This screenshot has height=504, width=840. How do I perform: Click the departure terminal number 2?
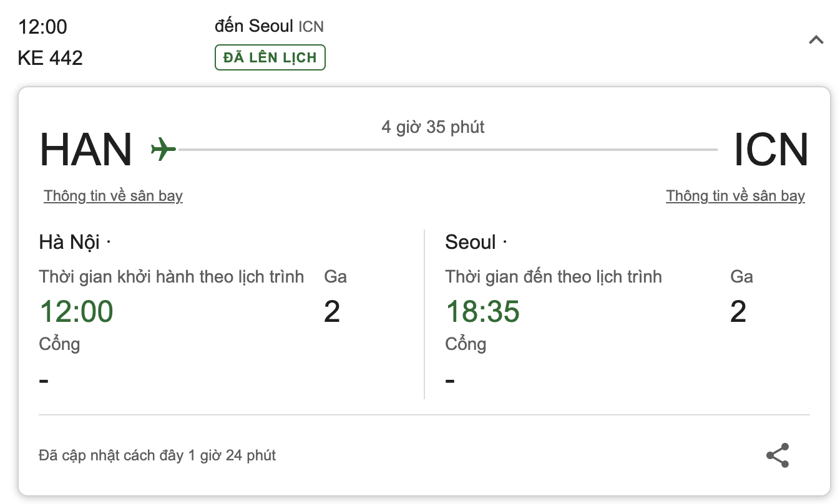(332, 311)
